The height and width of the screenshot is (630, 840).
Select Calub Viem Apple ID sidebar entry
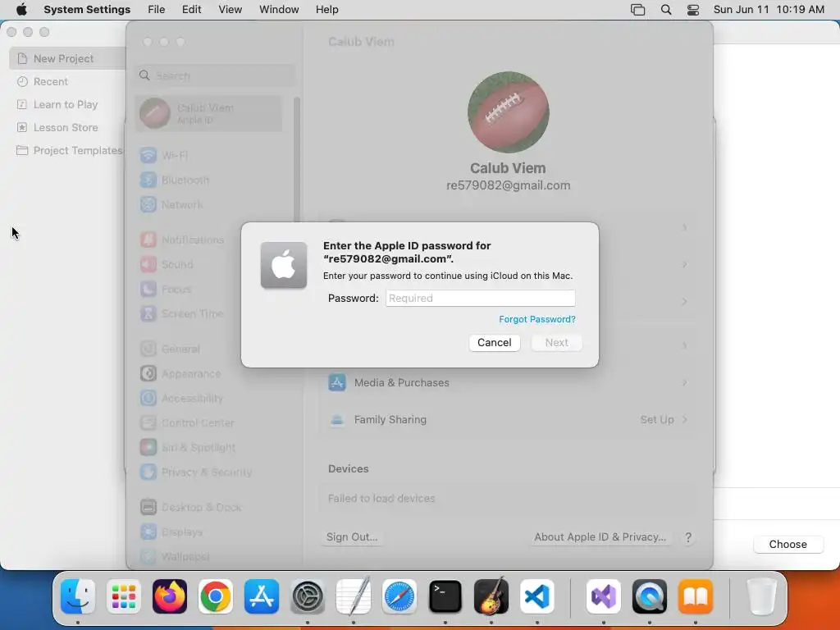208,113
